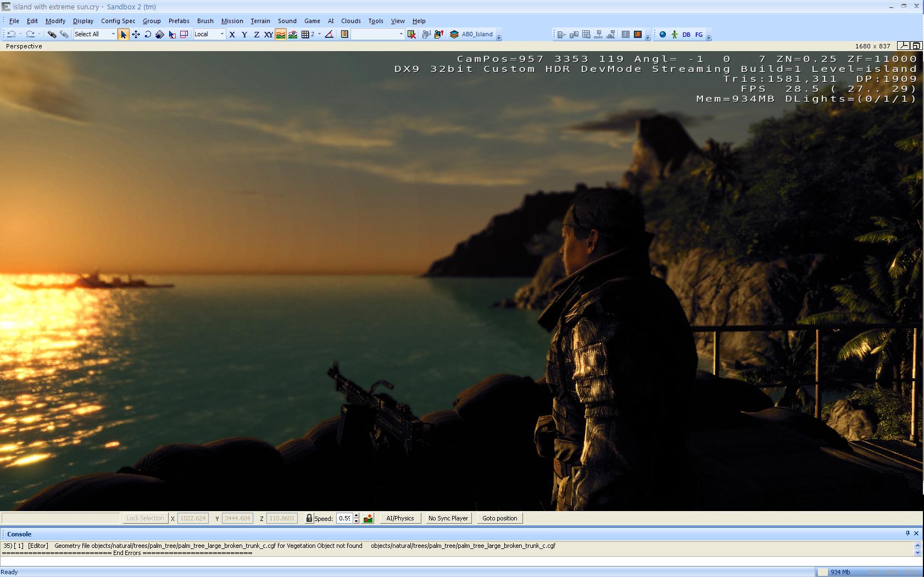The width and height of the screenshot is (924, 577).
Task: Click the red rotate terrain rectangle icon
Action: pyautogui.click(x=184, y=34)
